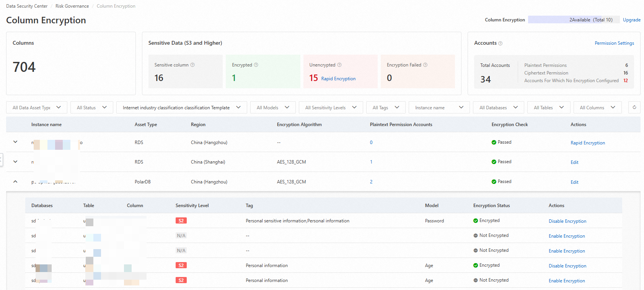Disable Encryption for encrypted Age column
Image resolution: width=644 pixels, height=290 pixels.
point(567,266)
